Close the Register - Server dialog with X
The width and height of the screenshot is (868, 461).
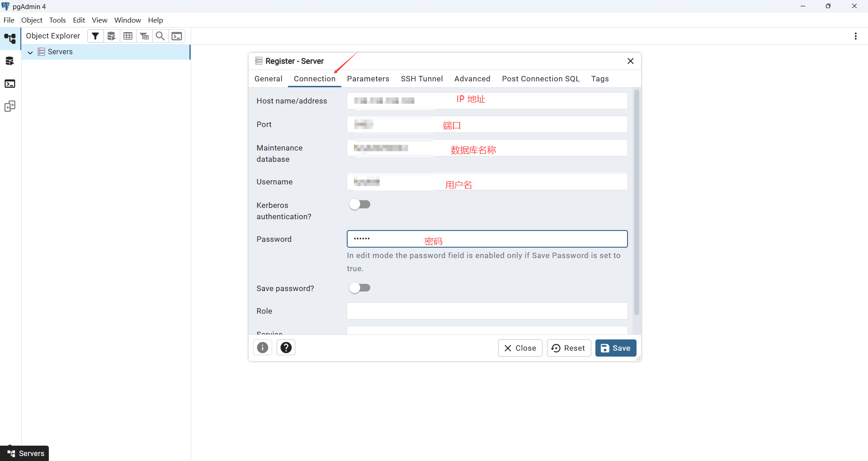631,61
